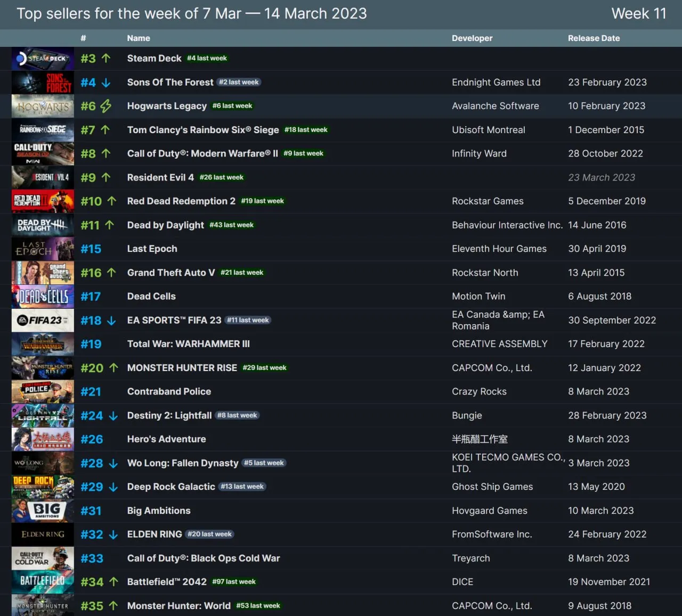
Task: Click the down arrow icon beside #32
Action: click(113, 535)
